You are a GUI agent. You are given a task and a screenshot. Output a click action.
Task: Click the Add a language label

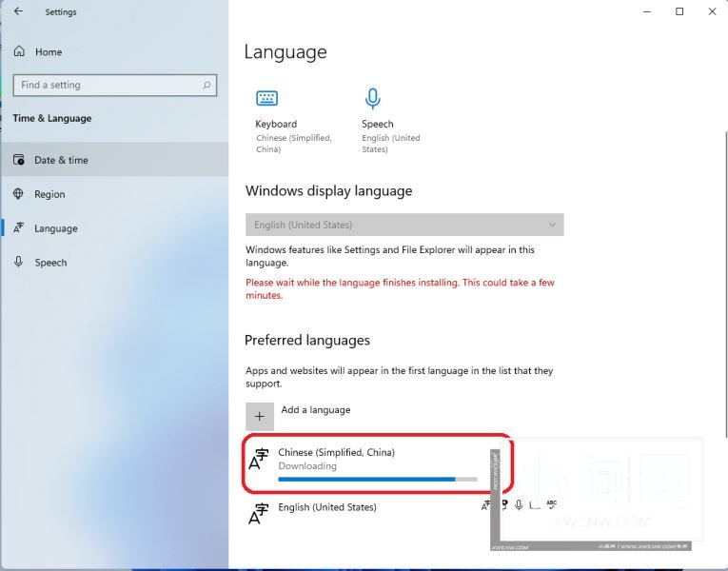[316, 410]
